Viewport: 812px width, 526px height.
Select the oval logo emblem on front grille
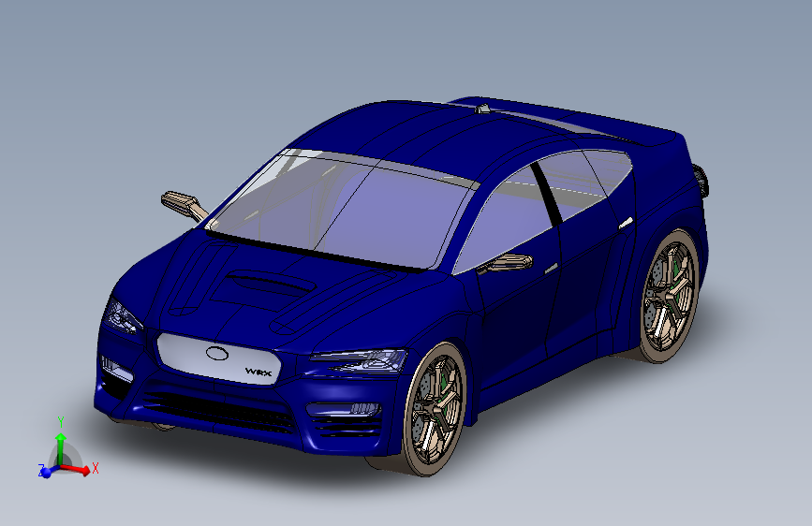[217, 353]
